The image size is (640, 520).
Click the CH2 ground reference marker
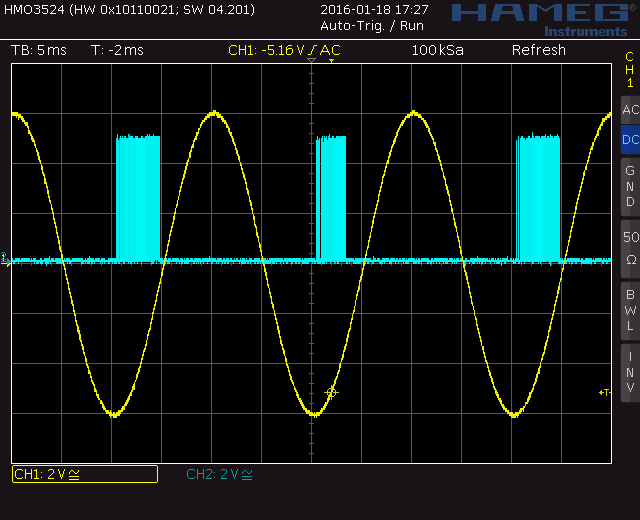click(5, 259)
